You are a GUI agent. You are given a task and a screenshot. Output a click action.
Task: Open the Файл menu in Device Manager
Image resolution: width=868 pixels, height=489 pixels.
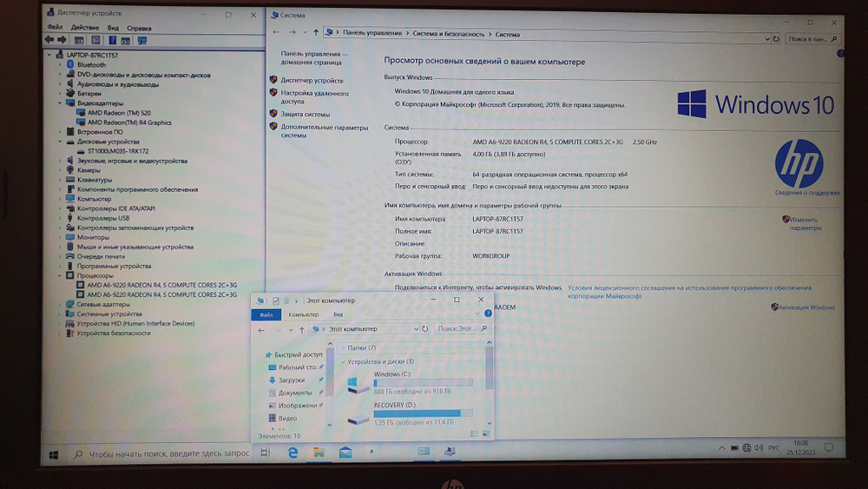pos(55,27)
